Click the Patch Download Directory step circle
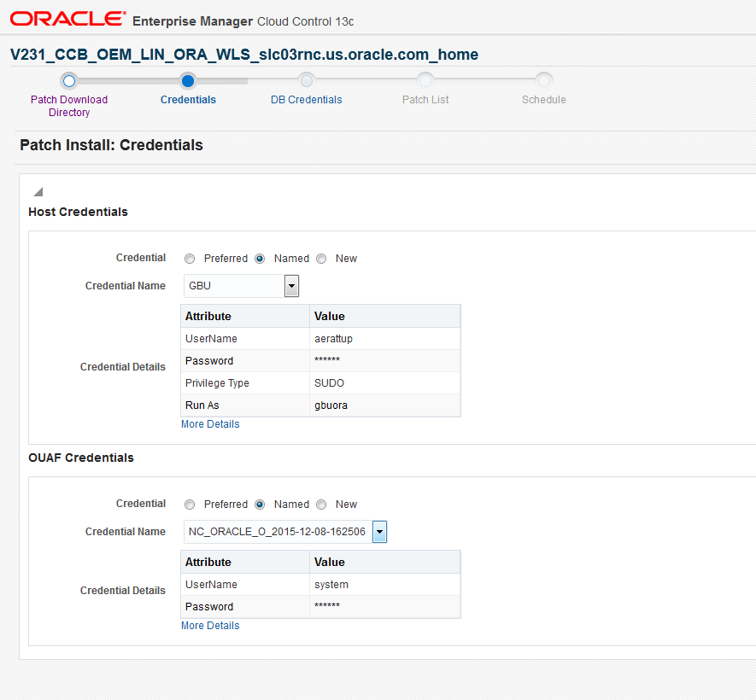This screenshot has height=700, width=756. click(x=69, y=81)
